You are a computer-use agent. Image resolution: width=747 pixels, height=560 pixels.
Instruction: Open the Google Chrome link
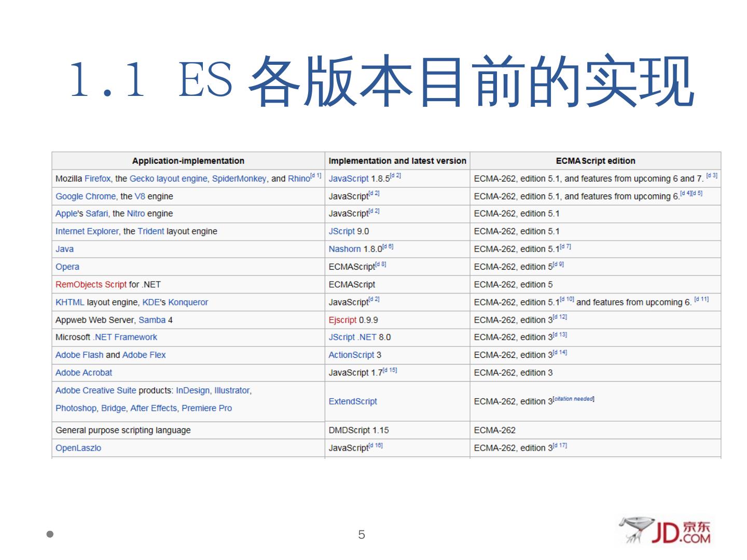tap(86, 197)
